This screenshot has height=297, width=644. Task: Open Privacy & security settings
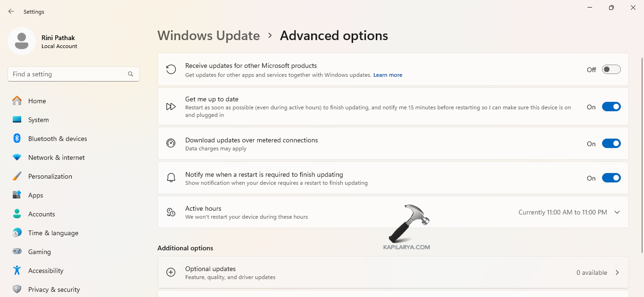[x=54, y=289]
